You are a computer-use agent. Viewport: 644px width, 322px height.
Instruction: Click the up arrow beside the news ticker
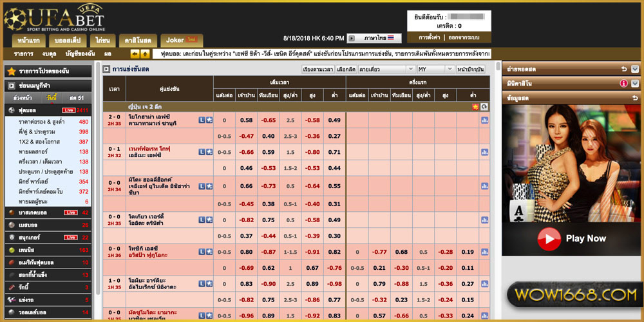(x=145, y=54)
